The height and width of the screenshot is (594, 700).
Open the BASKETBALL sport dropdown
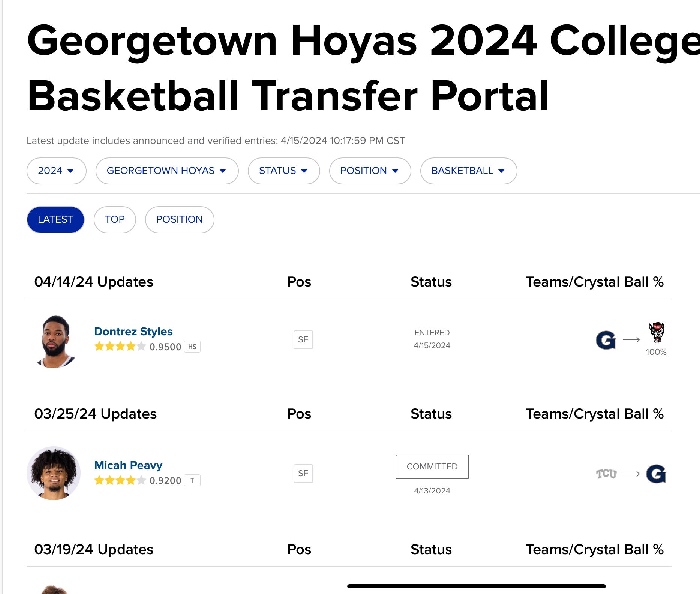[x=468, y=171]
